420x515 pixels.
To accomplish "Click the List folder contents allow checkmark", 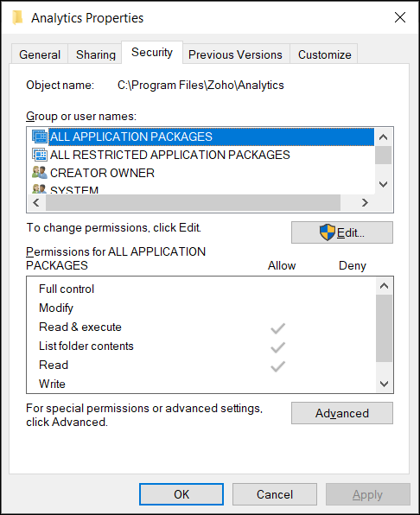I will point(277,347).
